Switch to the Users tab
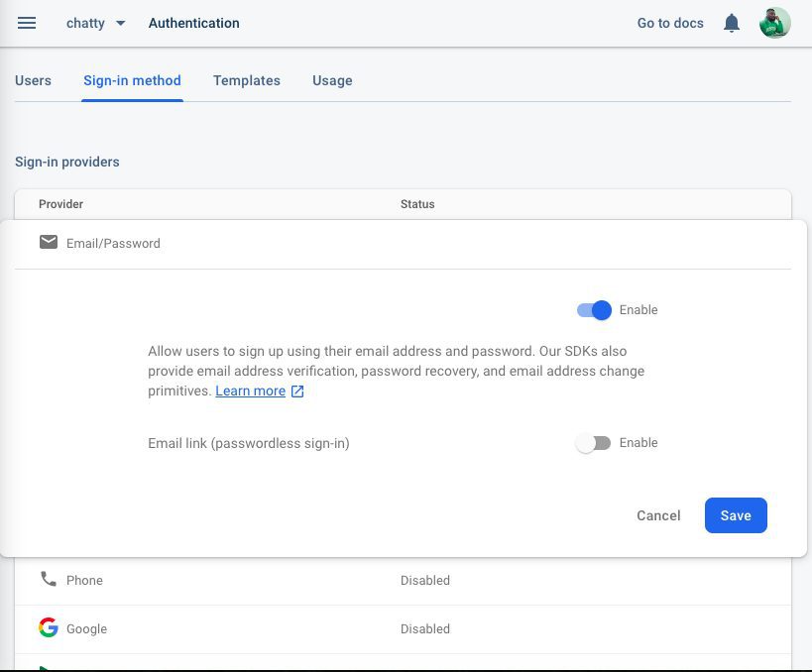The image size is (812, 672). pyautogui.click(x=33, y=80)
